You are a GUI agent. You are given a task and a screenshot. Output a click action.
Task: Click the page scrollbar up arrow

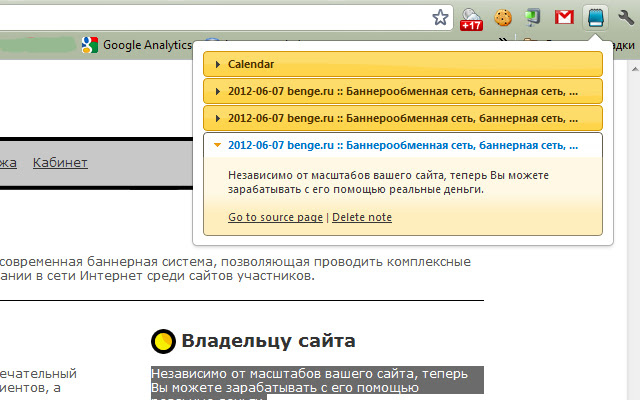point(635,69)
